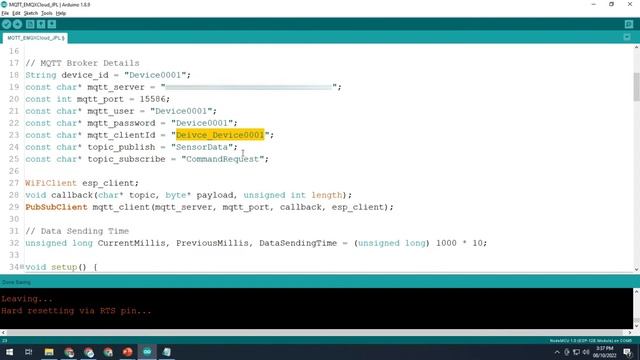
Task: Click the device_id variable name on line 18
Action: pos(85,75)
